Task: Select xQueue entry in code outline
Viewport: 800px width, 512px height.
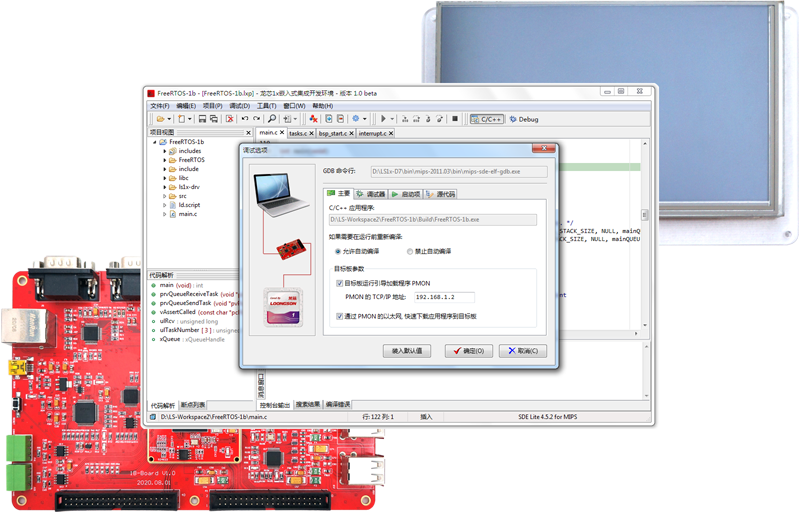Action: coord(170,339)
